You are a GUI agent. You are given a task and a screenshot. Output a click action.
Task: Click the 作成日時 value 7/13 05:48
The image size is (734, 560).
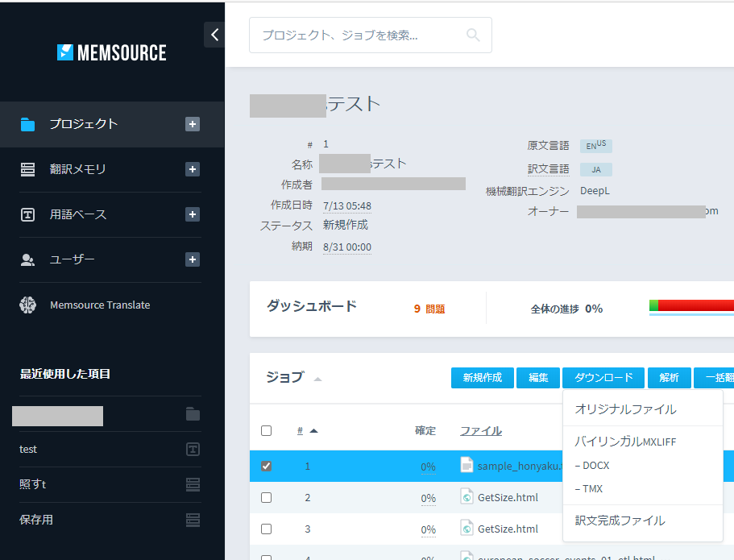[x=347, y=206]
